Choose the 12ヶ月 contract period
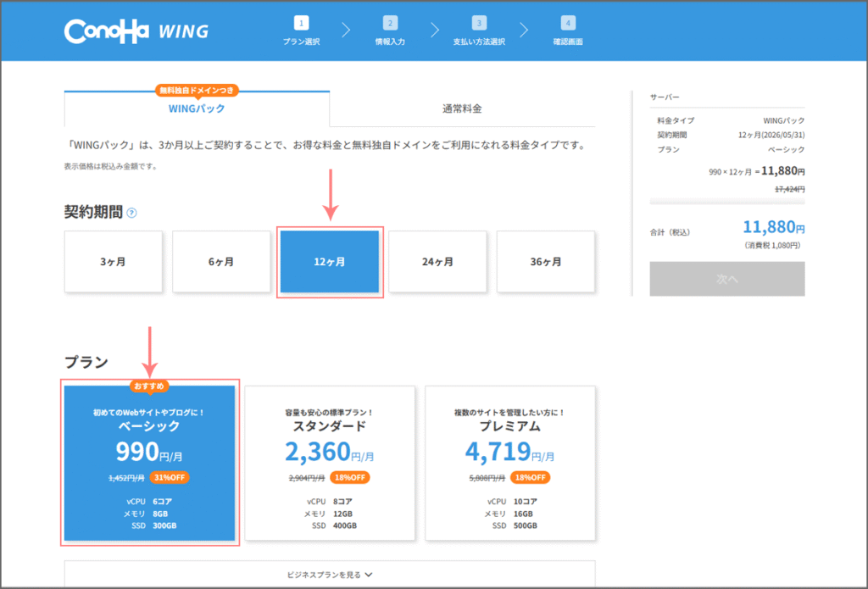The height and width of the screenshot is (589, 868). [x=330, y=261]
